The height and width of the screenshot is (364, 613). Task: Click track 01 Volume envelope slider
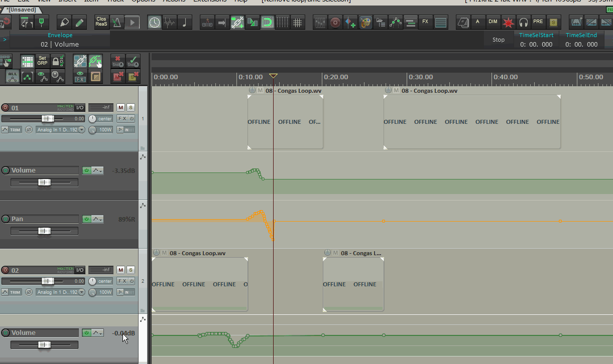pyautogui.click(x=44, y=182)
